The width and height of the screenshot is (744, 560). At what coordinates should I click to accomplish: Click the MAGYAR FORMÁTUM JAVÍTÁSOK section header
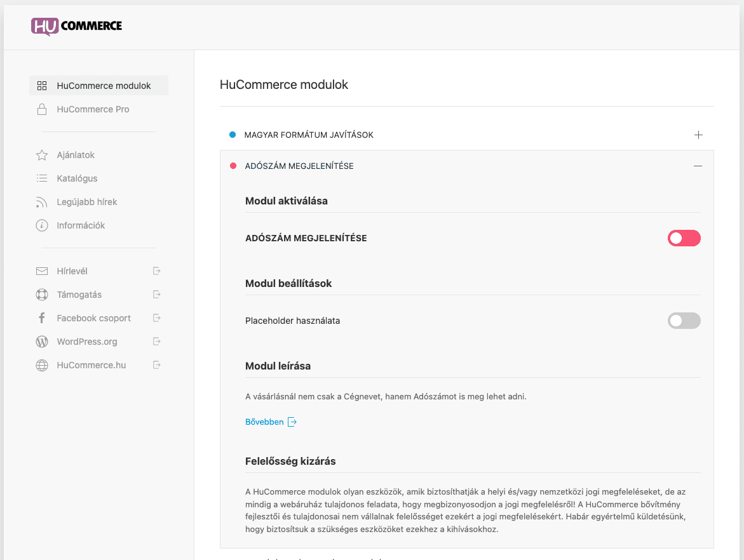[466, 135]
